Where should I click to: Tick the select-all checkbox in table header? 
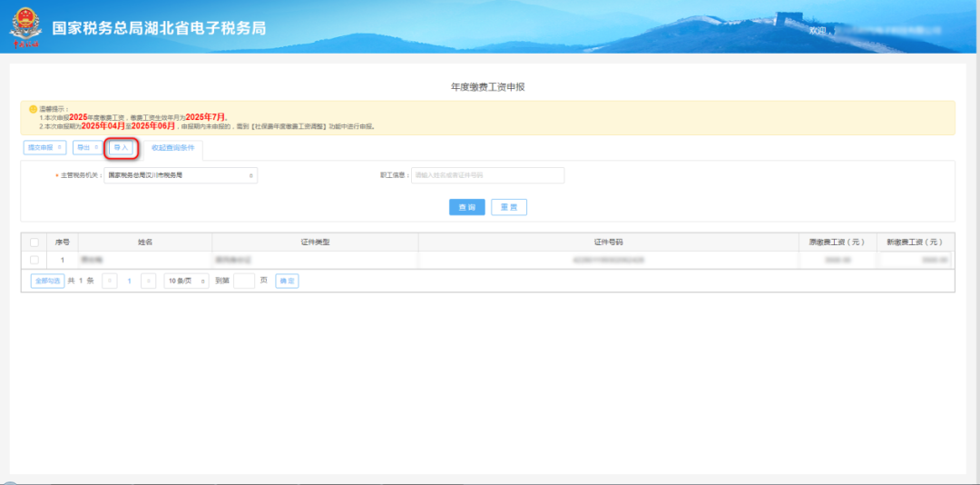(34, 242)
